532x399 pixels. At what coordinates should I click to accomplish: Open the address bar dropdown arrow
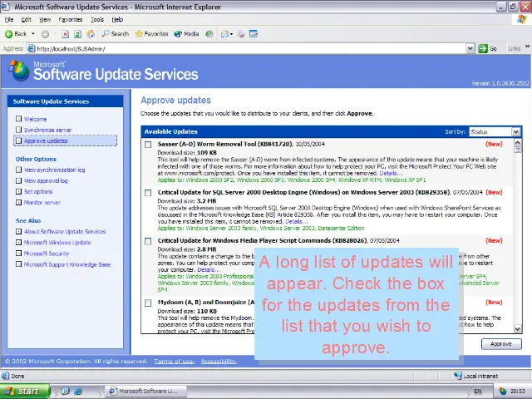coord(470,48)
